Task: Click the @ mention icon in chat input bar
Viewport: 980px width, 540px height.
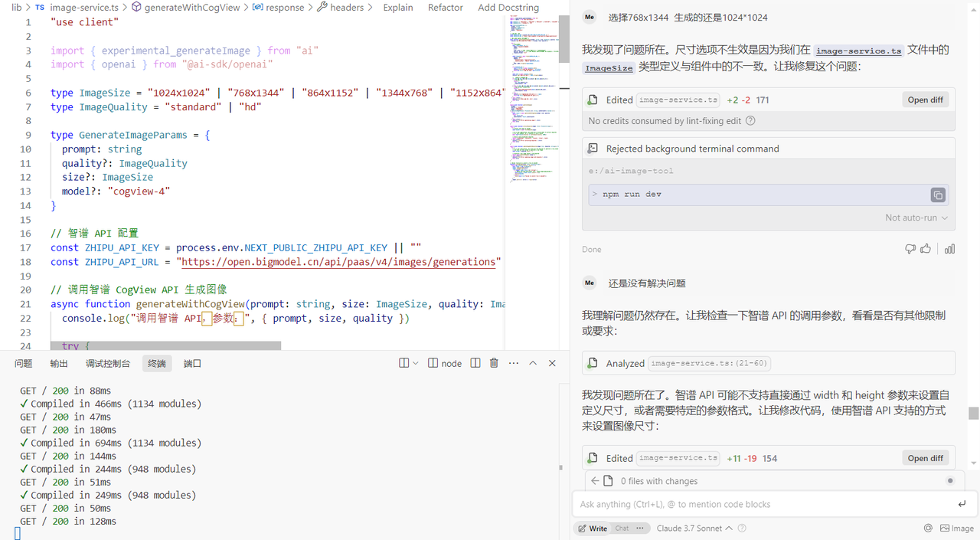Action: [x=928, y=528]
